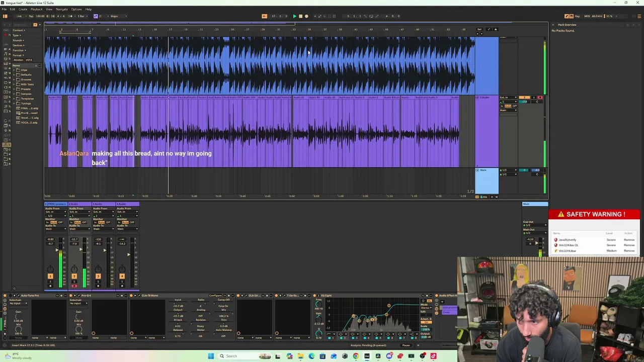The image size is (644, 362).
Task: Close the Pack Overview panel
Action: click(x=553, y=25)
